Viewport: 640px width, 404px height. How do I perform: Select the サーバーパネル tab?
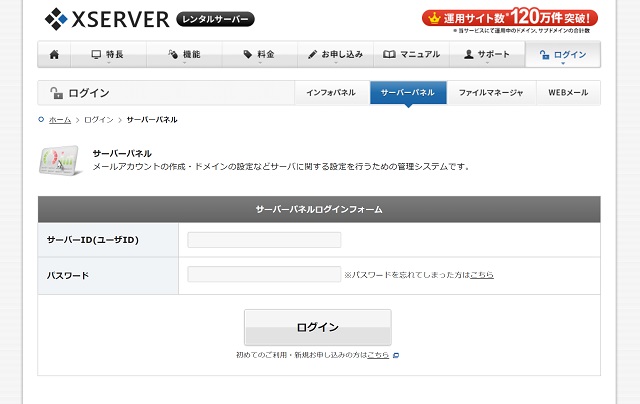click(x=408, y=93)
